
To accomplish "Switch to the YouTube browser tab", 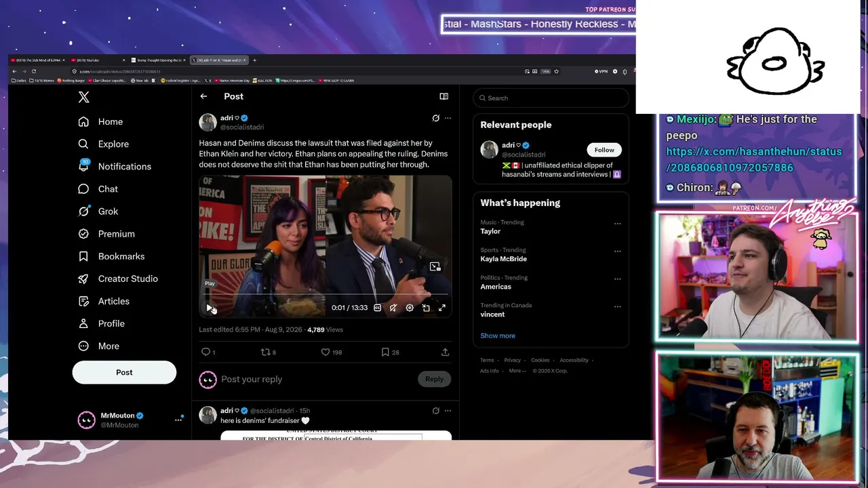I will [98, 60].
